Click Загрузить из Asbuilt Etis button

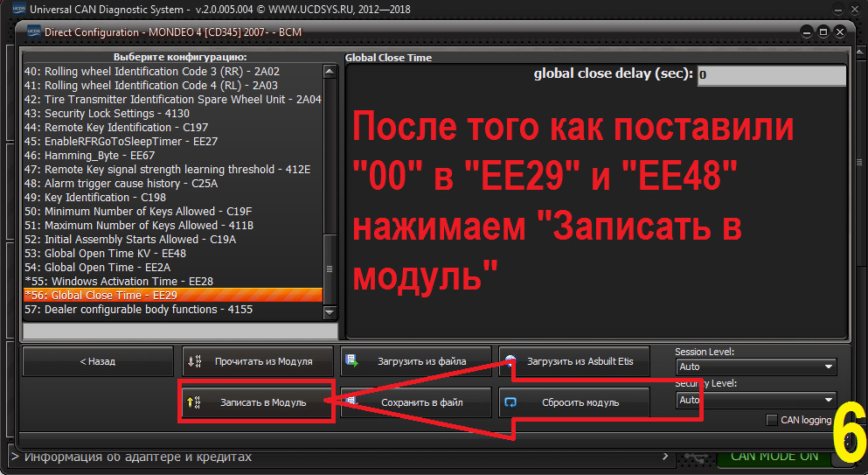click(574, 361)
